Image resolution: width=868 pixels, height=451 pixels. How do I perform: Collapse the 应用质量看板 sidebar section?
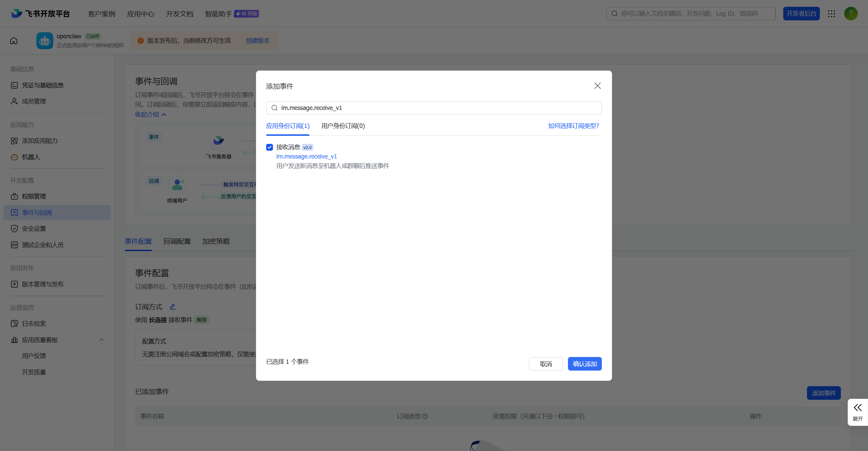point(101,340)
